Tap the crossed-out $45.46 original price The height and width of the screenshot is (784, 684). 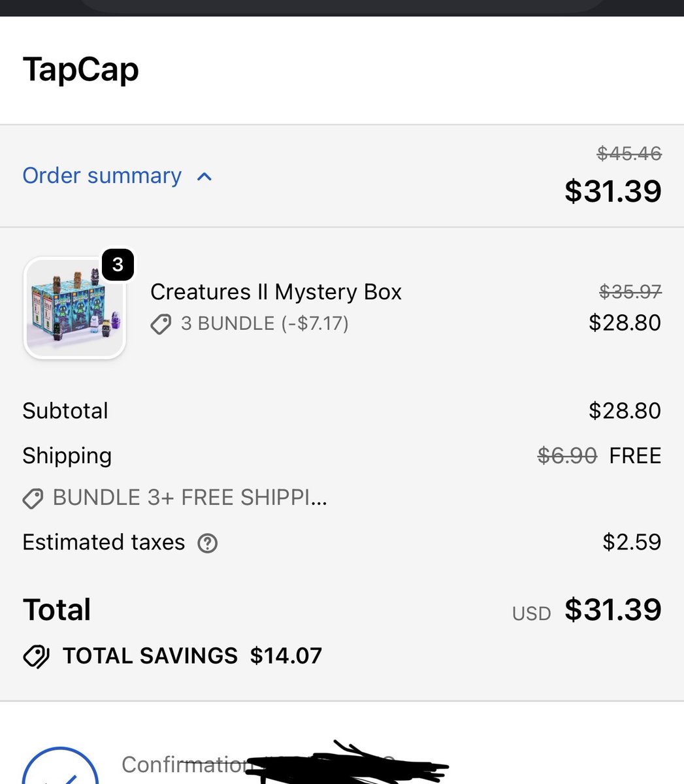(629, 154)
